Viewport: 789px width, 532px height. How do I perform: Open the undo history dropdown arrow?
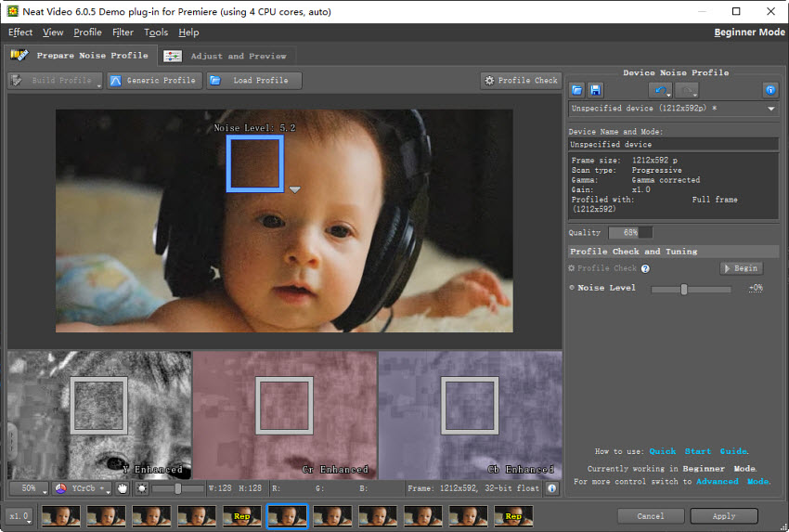click(668, 94)
